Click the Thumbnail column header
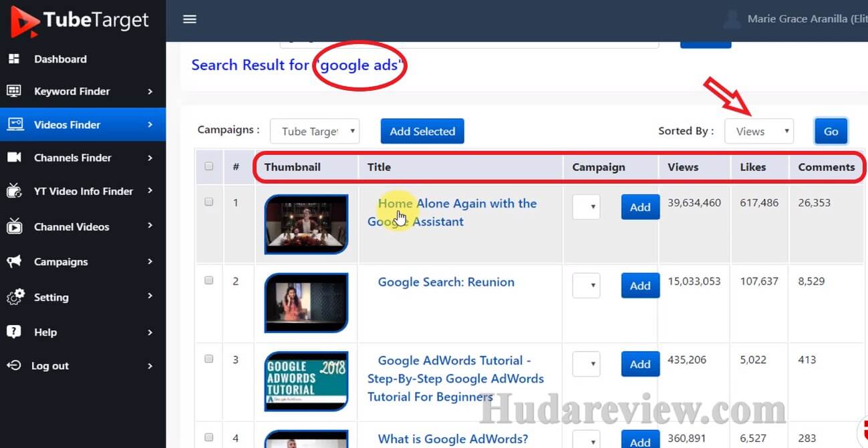The width and height of the screenshot is (868, 448). [293, 167]
